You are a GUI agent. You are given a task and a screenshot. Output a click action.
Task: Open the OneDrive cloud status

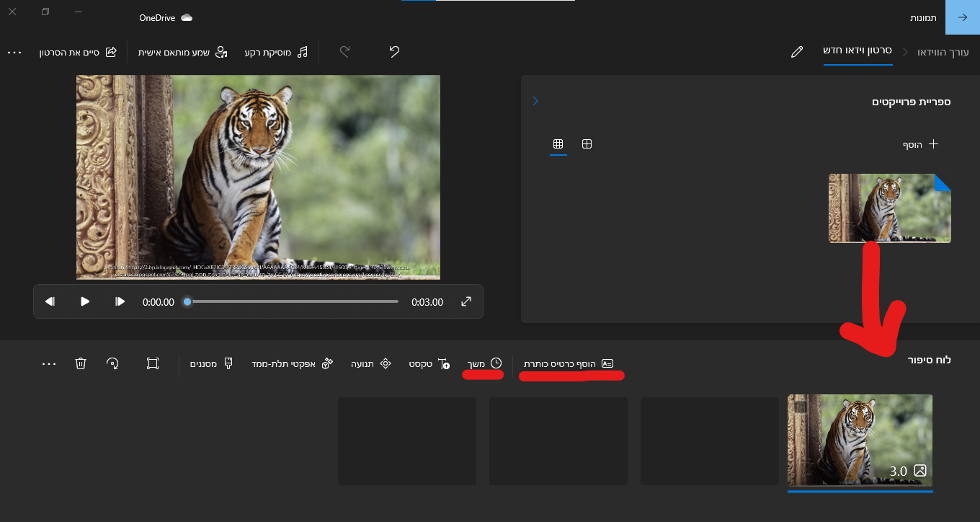166,17
